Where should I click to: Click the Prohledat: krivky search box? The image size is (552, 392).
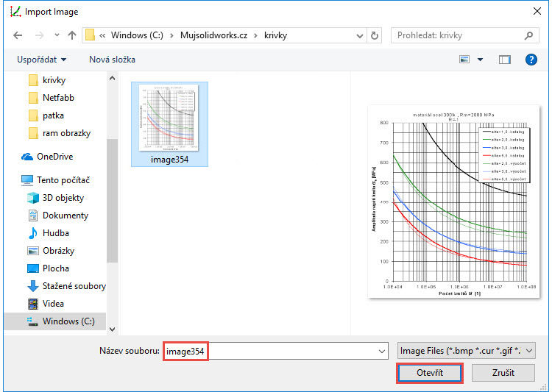(464, 35)
